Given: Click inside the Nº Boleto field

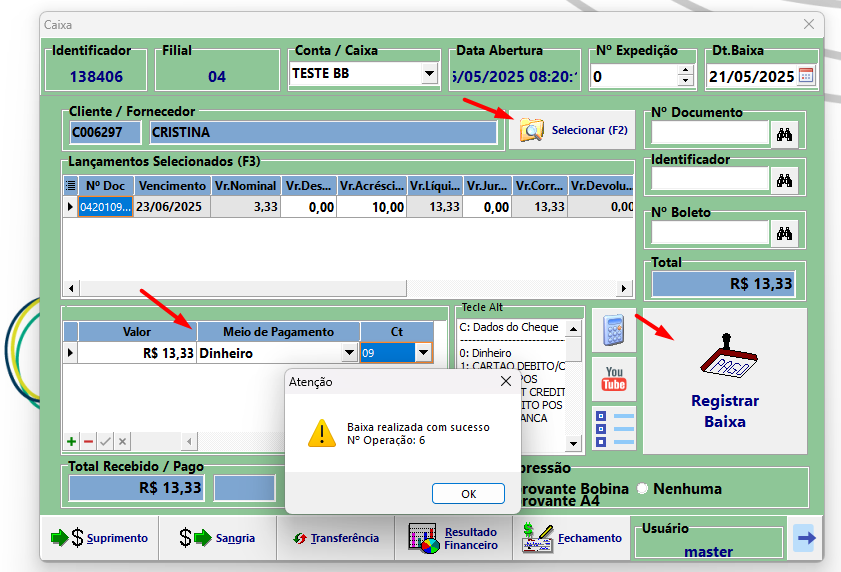Looking at the screenshot, I should (710, 233).
